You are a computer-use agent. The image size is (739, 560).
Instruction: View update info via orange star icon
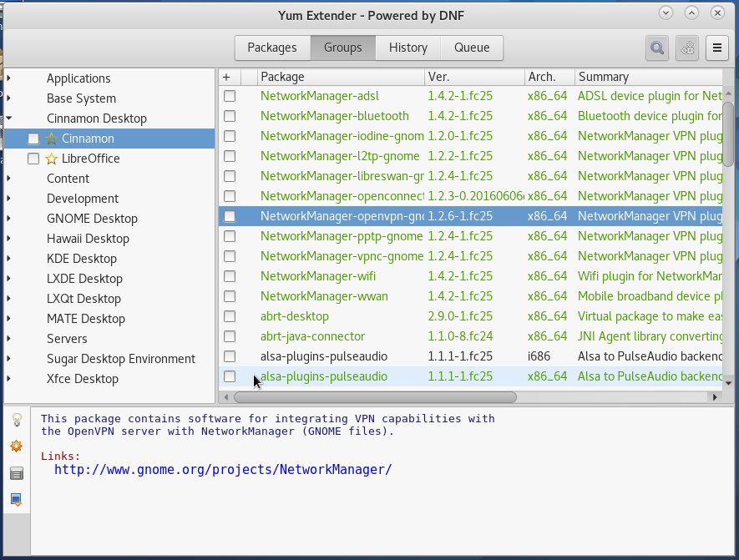tap(17, 446)
